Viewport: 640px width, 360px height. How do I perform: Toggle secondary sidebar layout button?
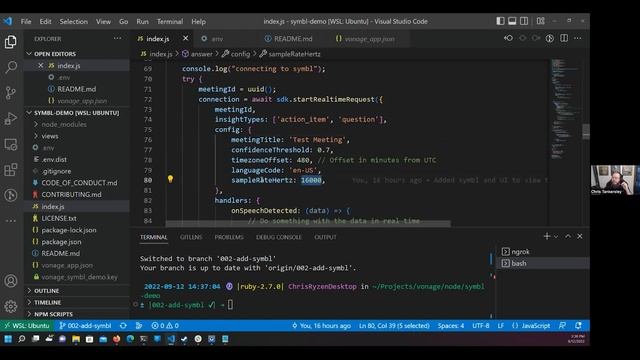(524, 21)
